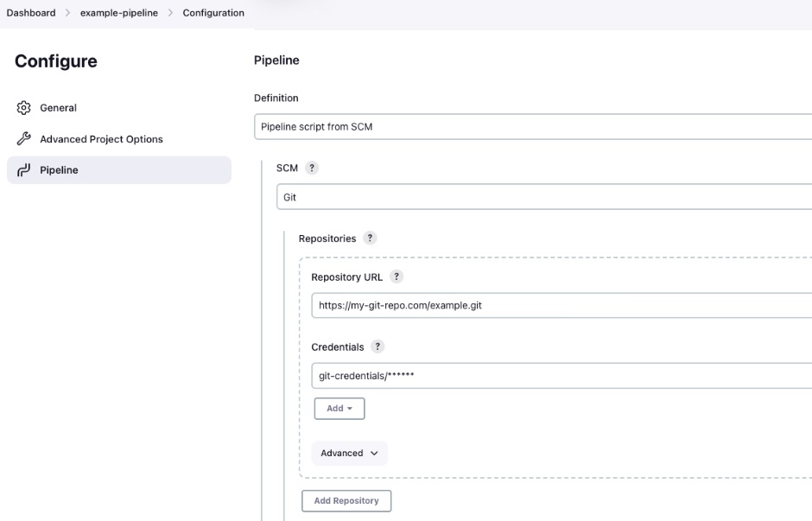Click the General gear icon
This screenshot has width=812, height=521.
point(24,108)
